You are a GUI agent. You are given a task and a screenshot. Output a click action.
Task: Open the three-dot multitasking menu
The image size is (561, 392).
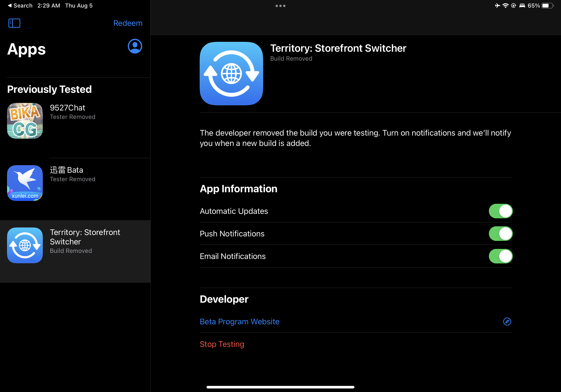[280, 6]
